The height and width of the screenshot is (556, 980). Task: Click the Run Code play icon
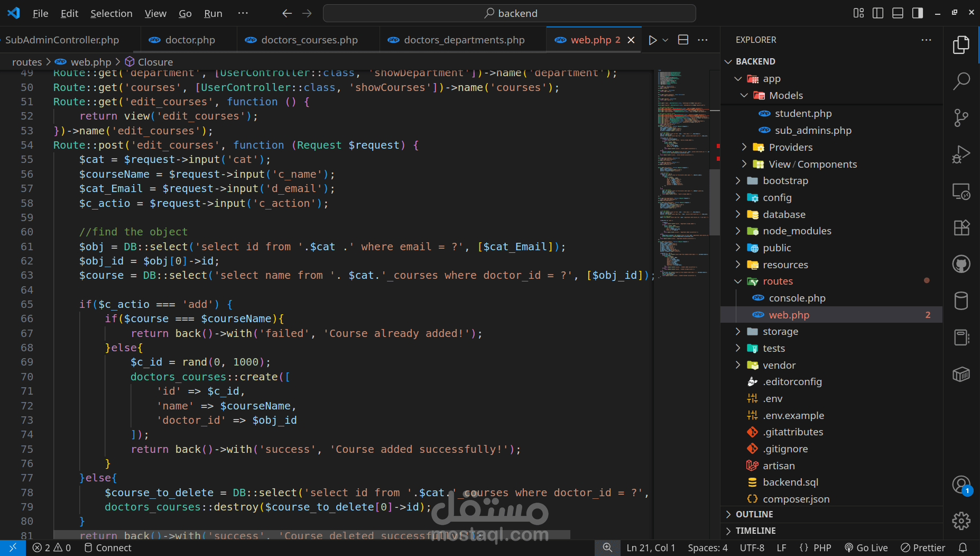click(x=653, y=40)
